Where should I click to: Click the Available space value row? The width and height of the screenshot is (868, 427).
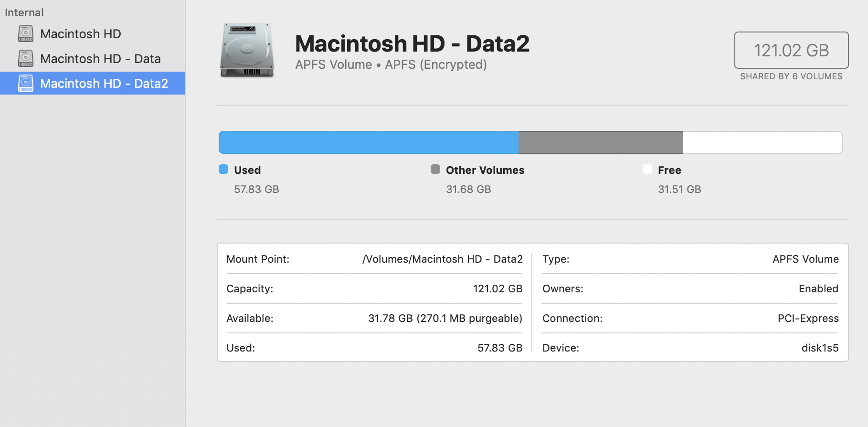(x=445, y=319)
